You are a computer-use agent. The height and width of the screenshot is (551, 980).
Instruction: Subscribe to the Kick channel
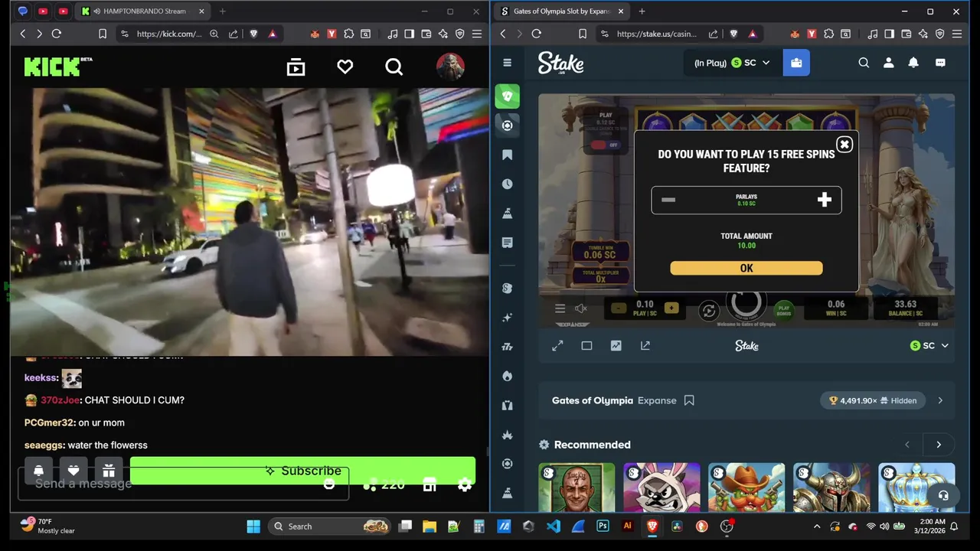pyautogui.click(x=302, y=471)
